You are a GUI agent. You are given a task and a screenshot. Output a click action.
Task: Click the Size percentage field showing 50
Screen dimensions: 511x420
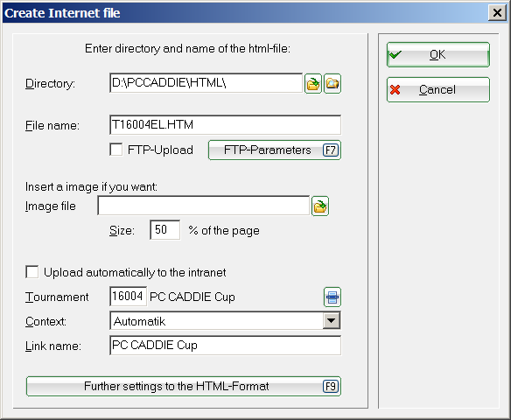point(164,230)
